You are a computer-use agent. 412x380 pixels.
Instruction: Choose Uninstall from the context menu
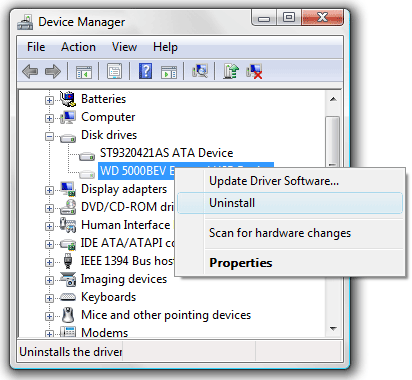click(x=290, y=203)
